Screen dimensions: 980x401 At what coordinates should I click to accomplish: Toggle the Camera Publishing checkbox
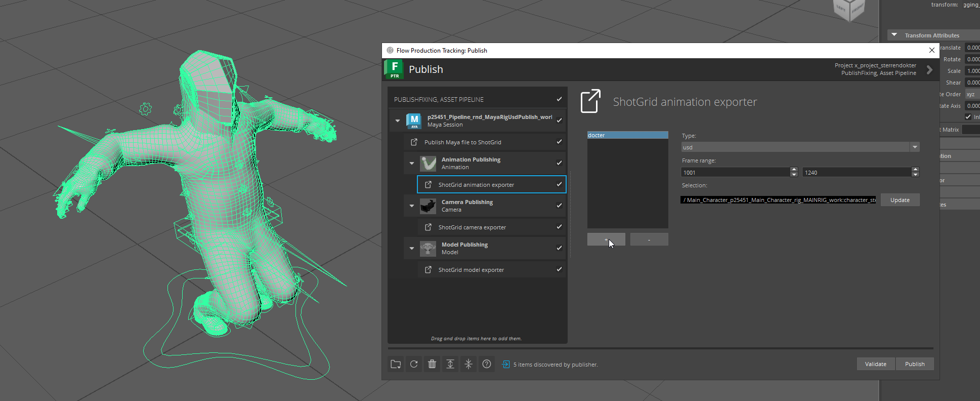[559, 206]
